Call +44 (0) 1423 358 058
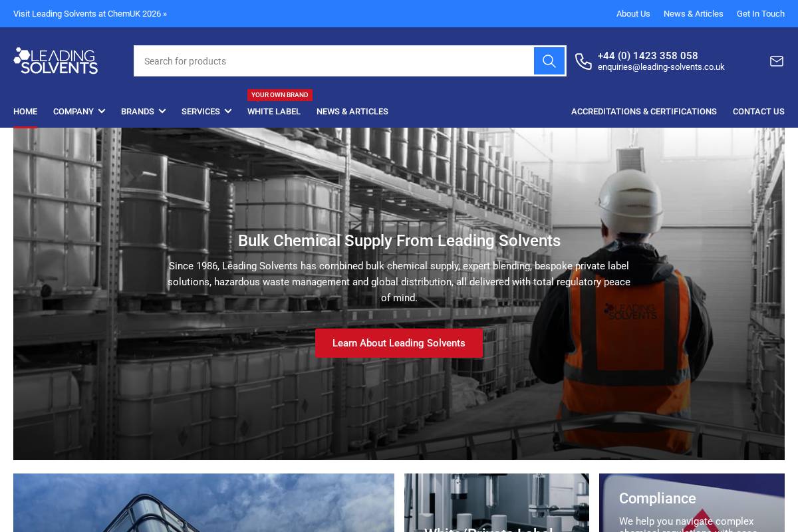798x532 pixels. click(648, 56)
